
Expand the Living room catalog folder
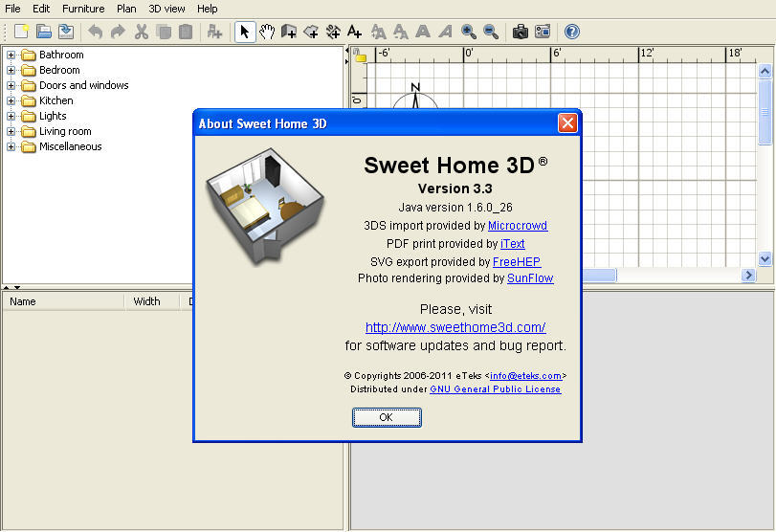pos(11,131)
